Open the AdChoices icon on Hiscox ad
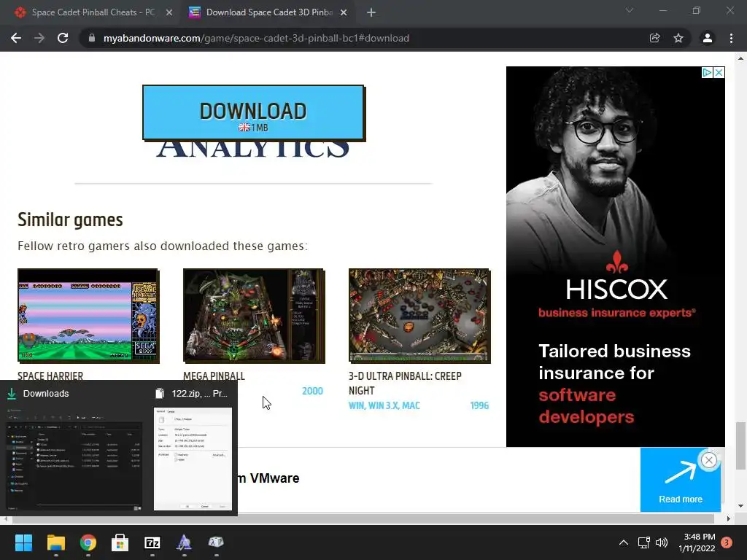This screenshot has width=747, height=560. pyautogui.click(x=707, y=72)
